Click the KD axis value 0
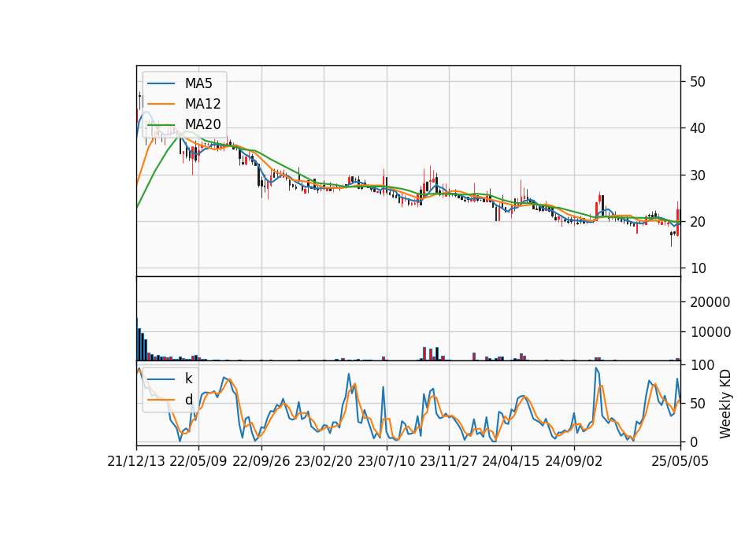The width and height of the screenshot is (756, 543). click(x=694, y=441)
